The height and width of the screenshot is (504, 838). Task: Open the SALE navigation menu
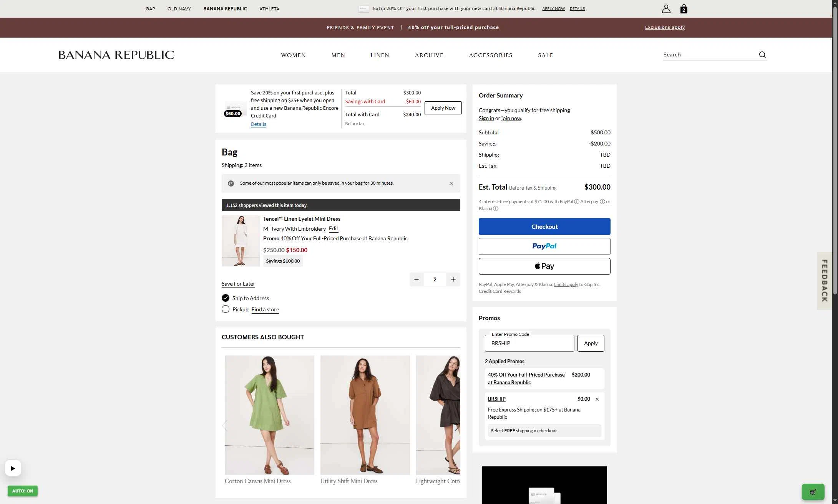point(545,55)
